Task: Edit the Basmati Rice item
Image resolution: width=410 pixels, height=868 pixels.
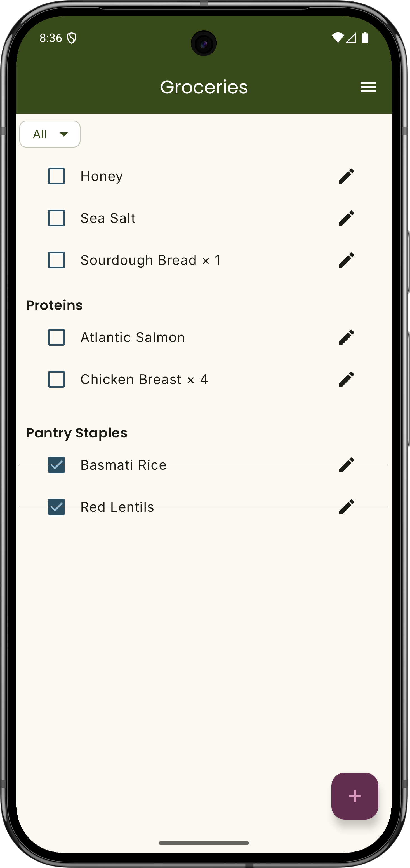Action: coord(347,464)
